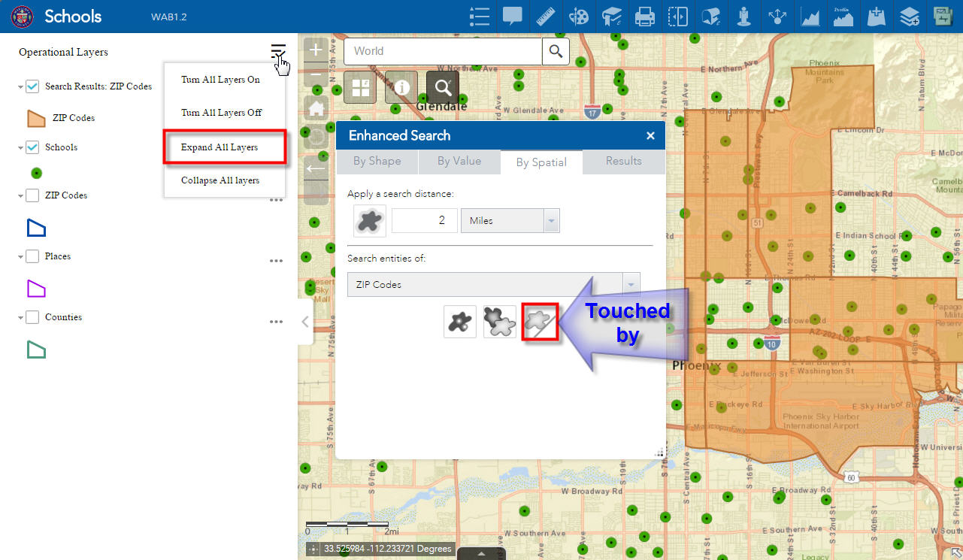The height and width of the screenshot is (560, 963).
Task: Open the Add Data map widget
Action: click(877, 17)
